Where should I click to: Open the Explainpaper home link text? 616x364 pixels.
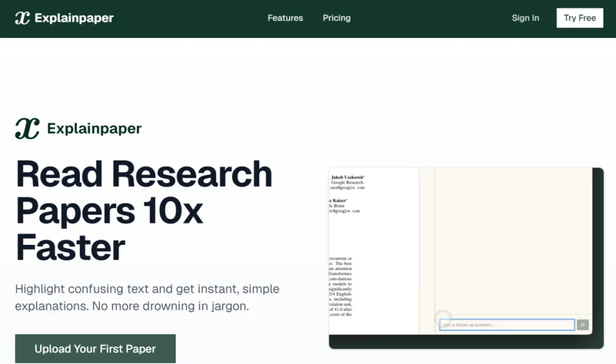tap(74, 18)
